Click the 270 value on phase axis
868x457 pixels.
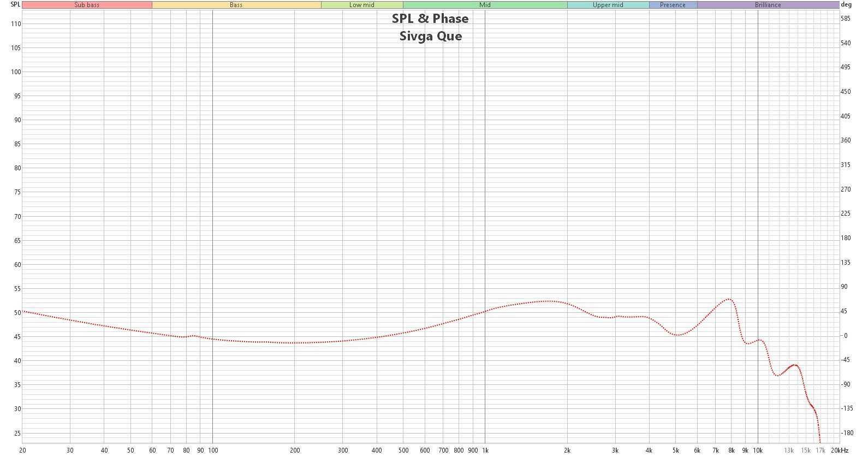coord(846,189)
